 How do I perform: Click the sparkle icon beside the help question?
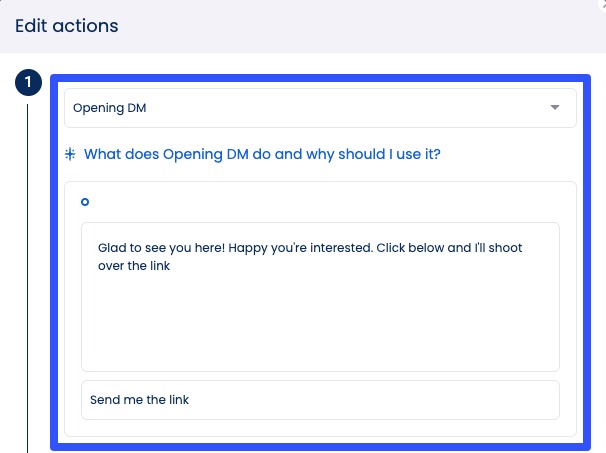[70, 155]
